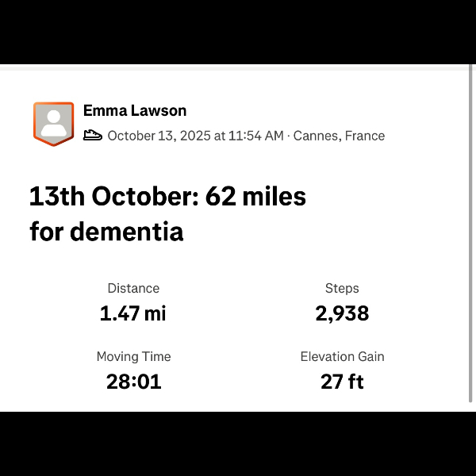Click the '62 miles' text in title

255,196
